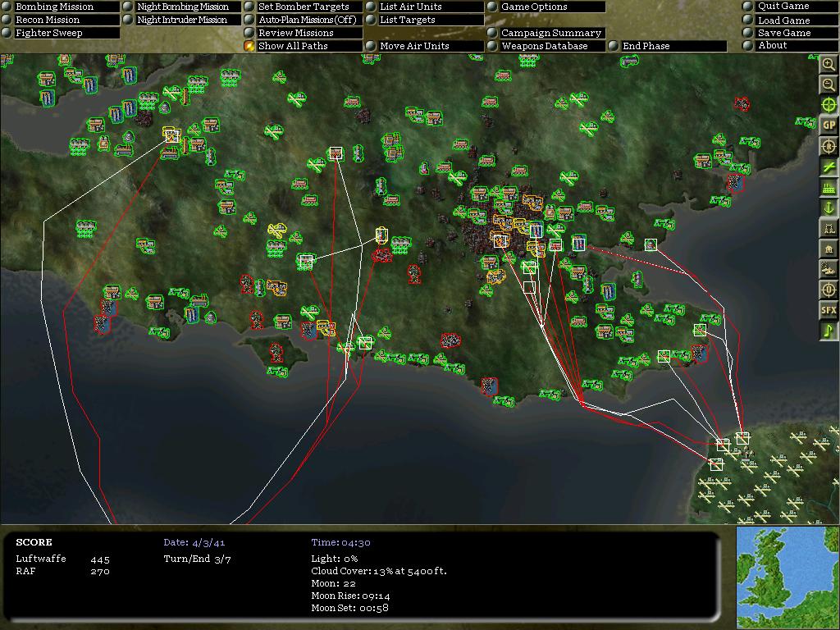Click the green crosshair target icon
This screenshot has width=840, height=630.
coord(829,105)
